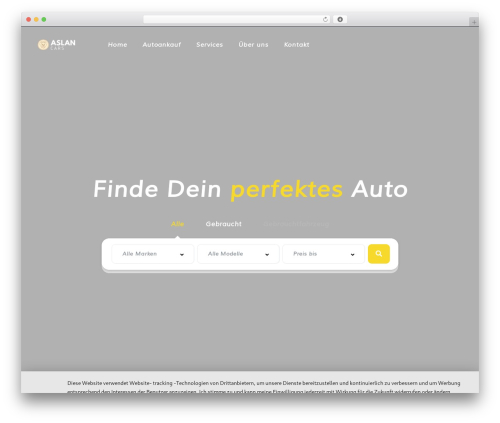Screen dimensions: 500x423
Task: Select the Alle search tab
Action: [x=177, y=224]
